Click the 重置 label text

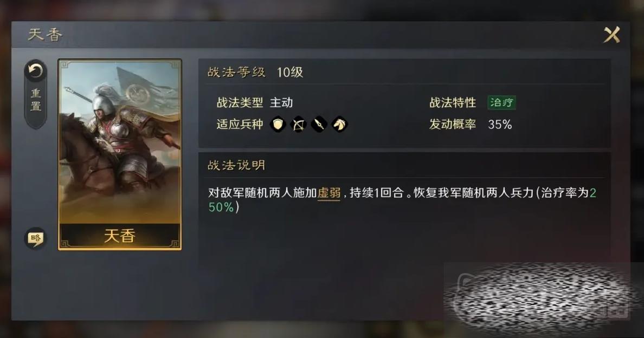point(36,100)
